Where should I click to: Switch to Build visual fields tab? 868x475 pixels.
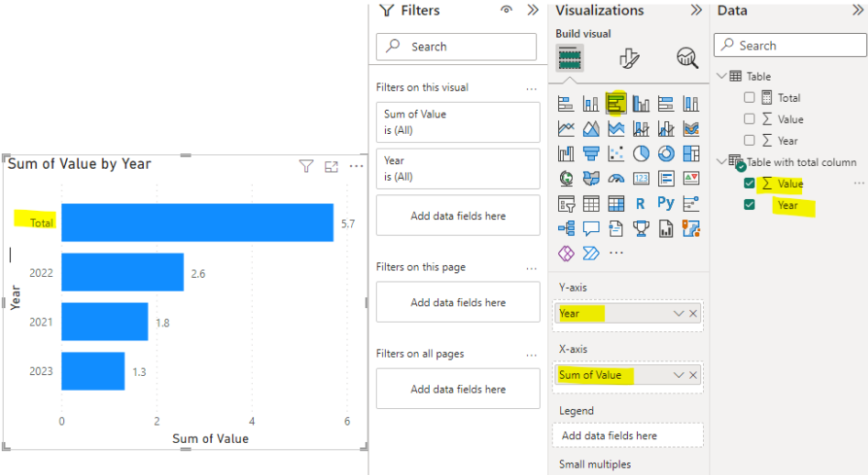click(x=569, y=58)
